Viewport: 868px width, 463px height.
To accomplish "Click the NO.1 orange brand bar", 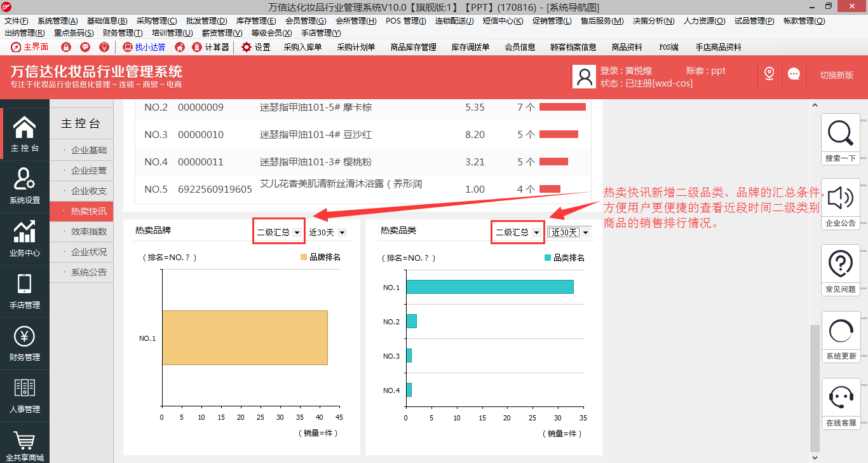I will click(x=245, y=338).
